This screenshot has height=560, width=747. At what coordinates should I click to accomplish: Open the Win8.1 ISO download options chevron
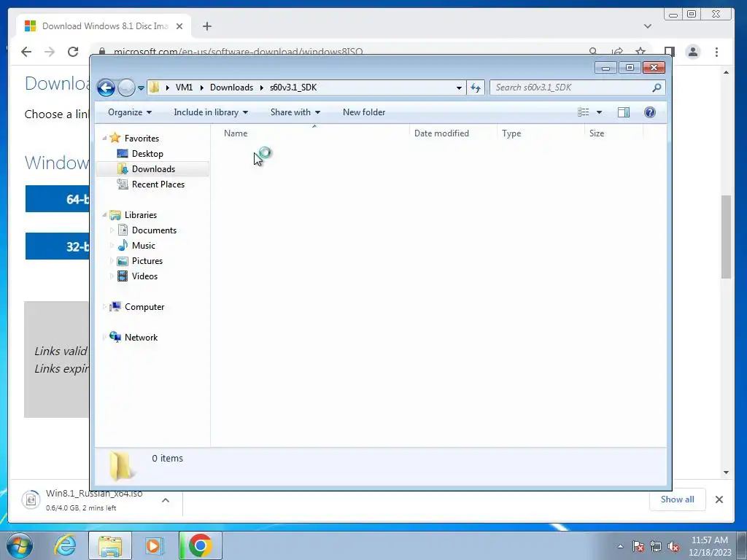coord(166,500)
